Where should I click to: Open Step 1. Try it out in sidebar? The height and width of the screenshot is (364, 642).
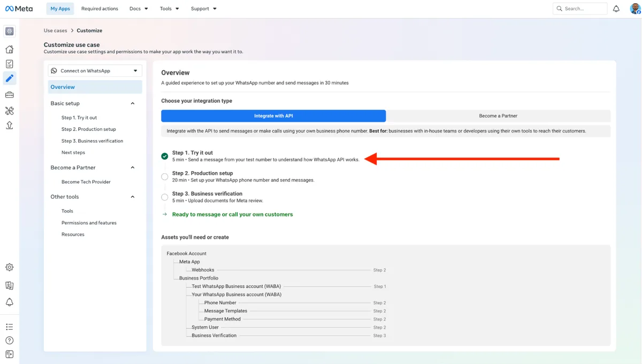pos(79,118)
